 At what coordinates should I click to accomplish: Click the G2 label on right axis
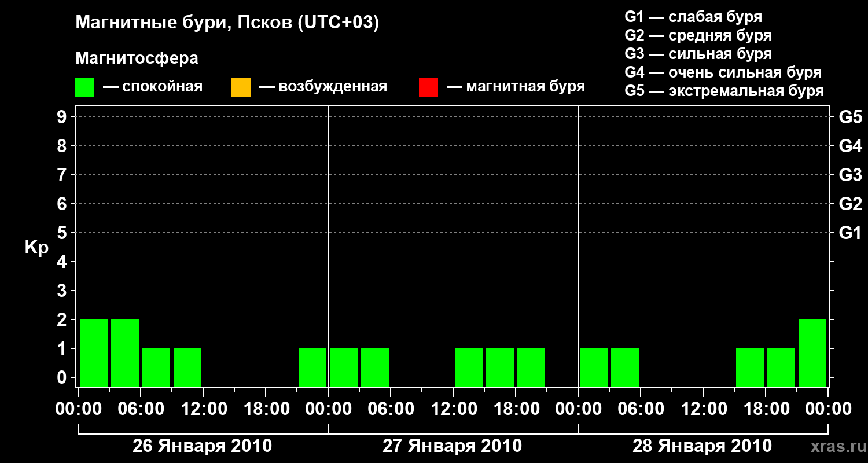tap(851, 204)
